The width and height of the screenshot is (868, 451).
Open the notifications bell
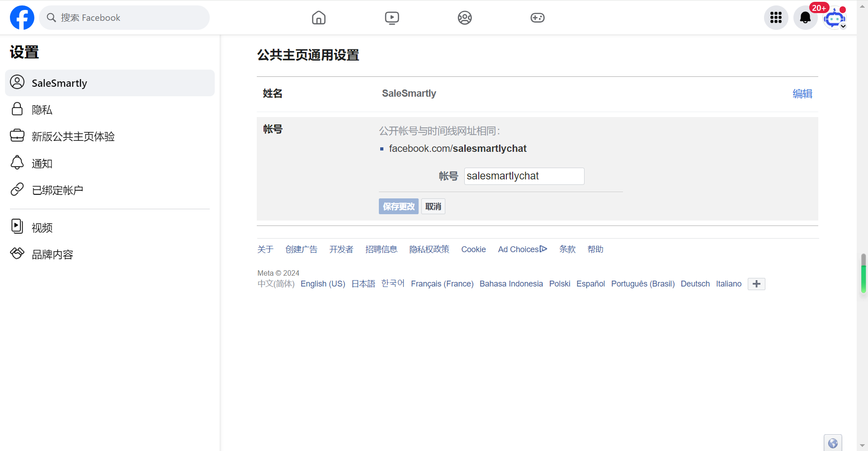(805, 18)
